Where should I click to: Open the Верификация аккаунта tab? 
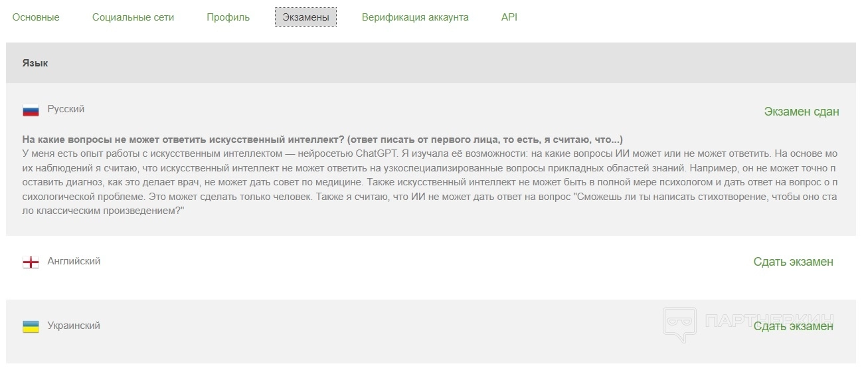pos(415,17)
